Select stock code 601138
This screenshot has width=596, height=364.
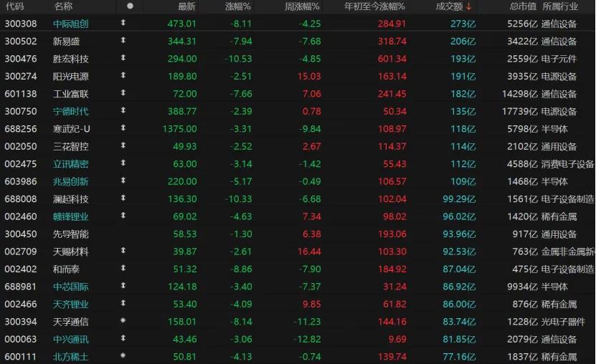(x=21, y=94)
